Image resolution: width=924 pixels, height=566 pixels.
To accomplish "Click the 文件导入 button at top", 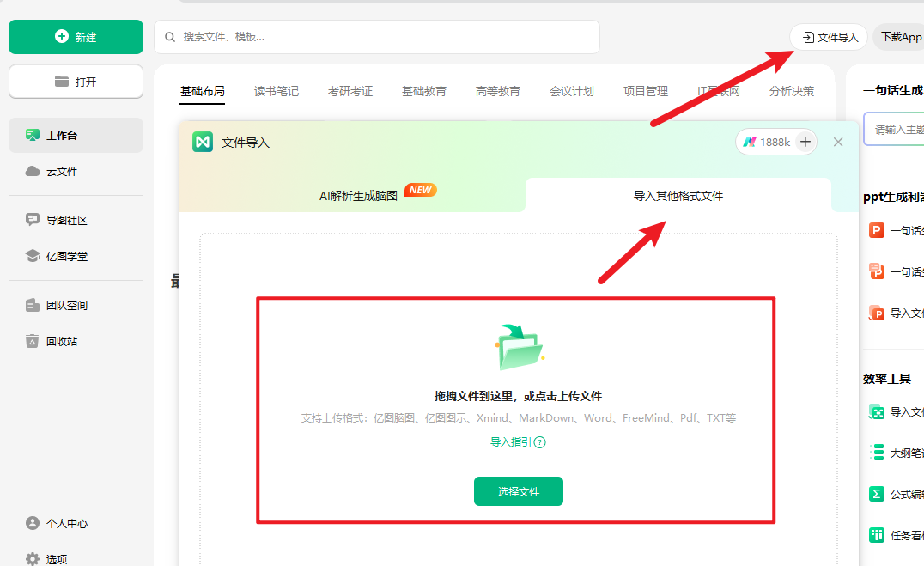I will point(829,37).
